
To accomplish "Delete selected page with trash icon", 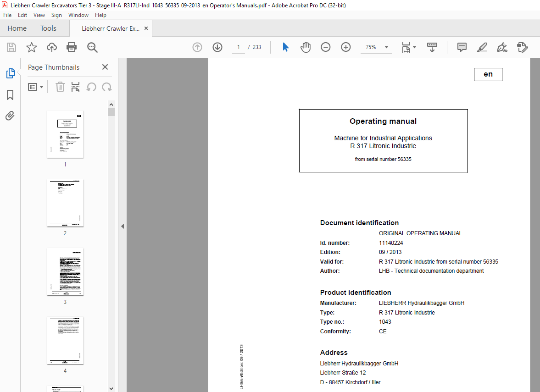I will pyautogui.click(x=60, y=87).
